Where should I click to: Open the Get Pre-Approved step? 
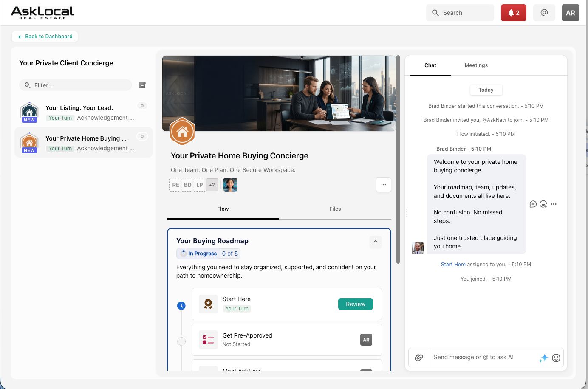(x=287, y=340)
